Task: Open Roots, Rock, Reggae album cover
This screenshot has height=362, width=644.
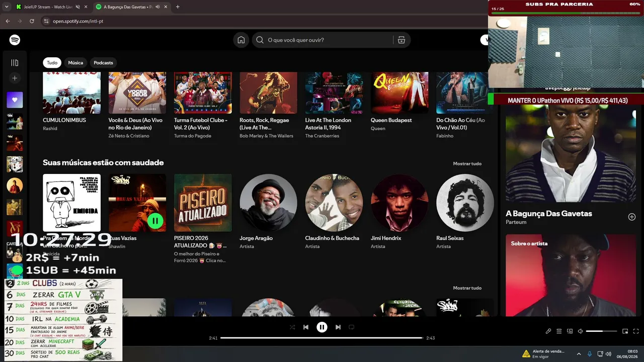Action: click(x=268, y=93)
